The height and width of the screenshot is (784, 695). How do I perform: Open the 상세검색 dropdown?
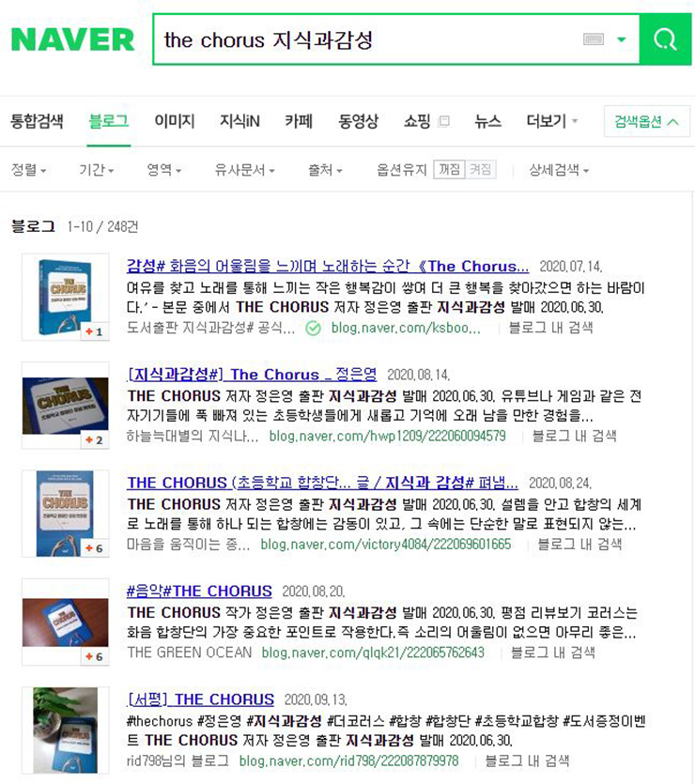(559, 170)
